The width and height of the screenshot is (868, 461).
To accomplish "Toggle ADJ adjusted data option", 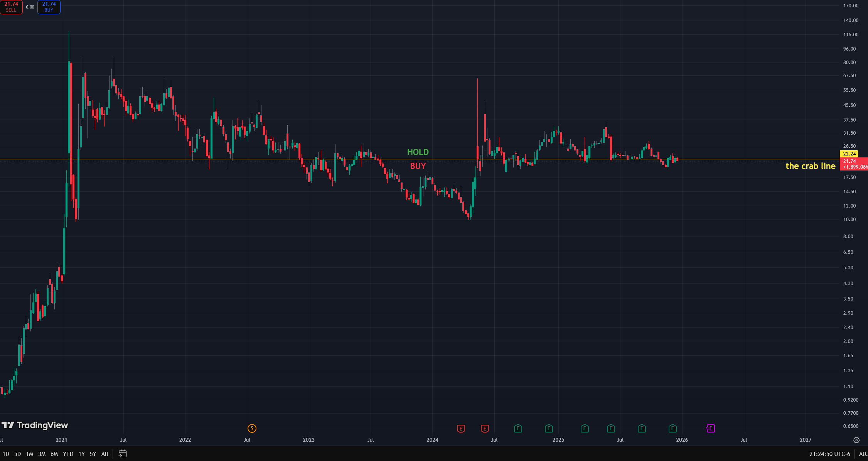I will tap(863, 454).
